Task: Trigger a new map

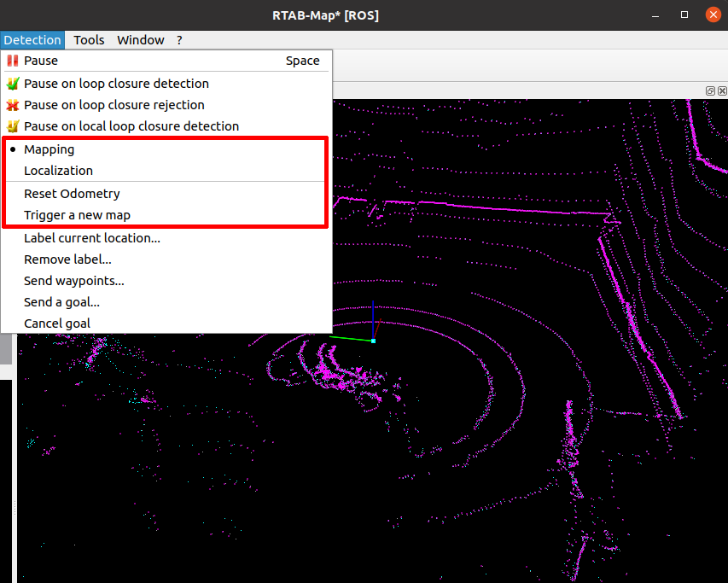Action: (79, 214)
